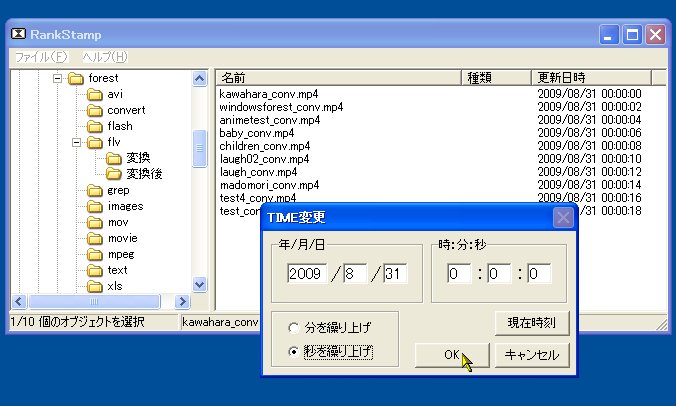The height and width of the screenshot is (406, 676).
Task: Select animetest_conv.mp4 file
Action: [270, 120]
